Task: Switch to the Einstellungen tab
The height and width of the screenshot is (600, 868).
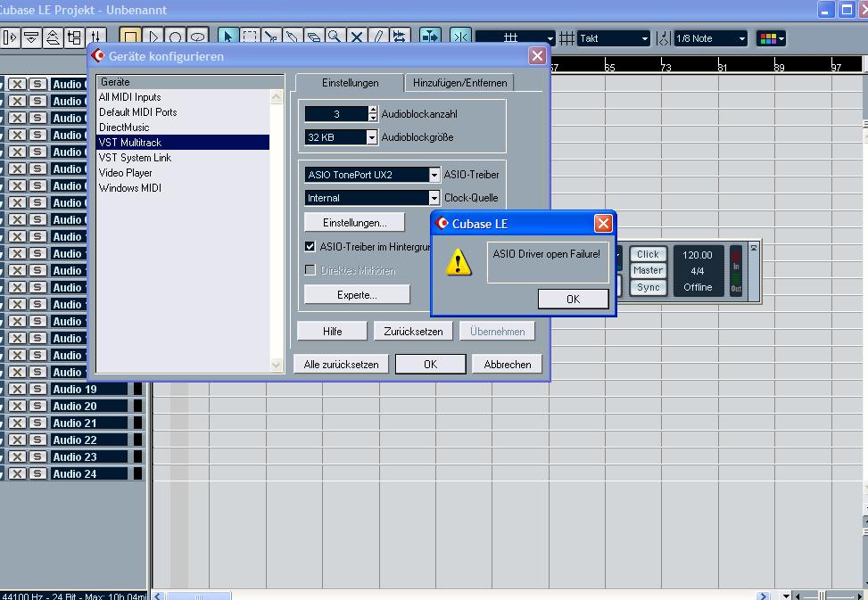Action: pos(351,83)
